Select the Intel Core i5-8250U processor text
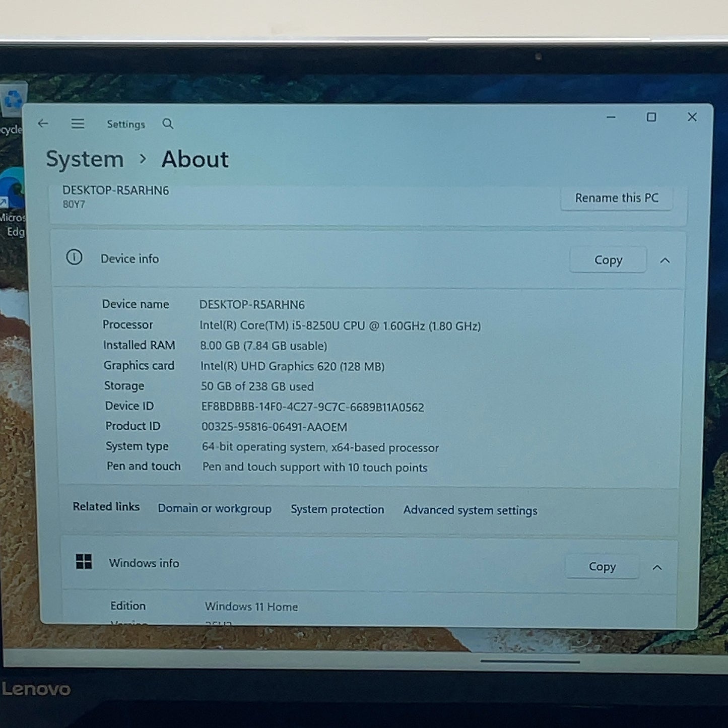The image size is (728, 728). pyautogui.click(x=340, y=325)
